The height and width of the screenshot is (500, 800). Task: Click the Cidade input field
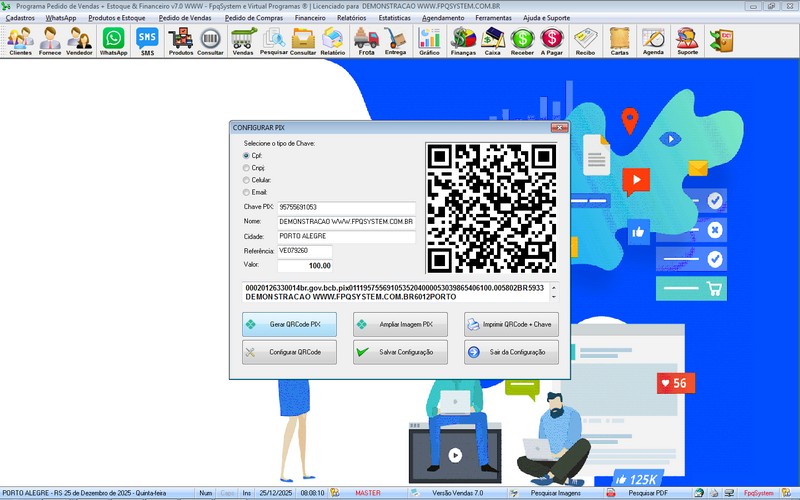[x=346, y=237]
